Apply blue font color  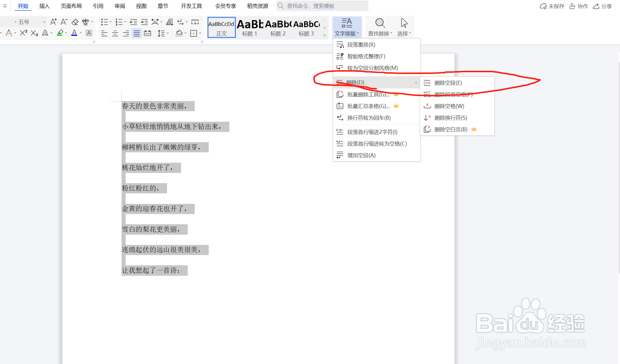coord(74,33)
